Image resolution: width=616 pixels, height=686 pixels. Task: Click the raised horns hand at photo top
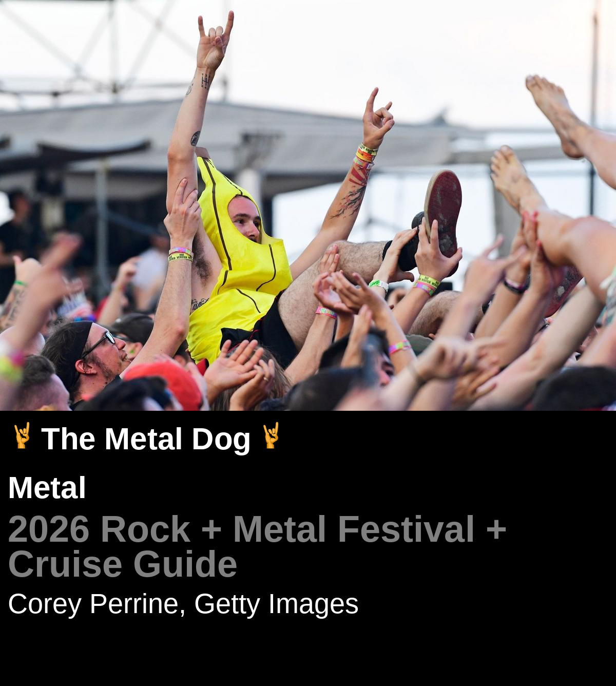pos(215,40)
